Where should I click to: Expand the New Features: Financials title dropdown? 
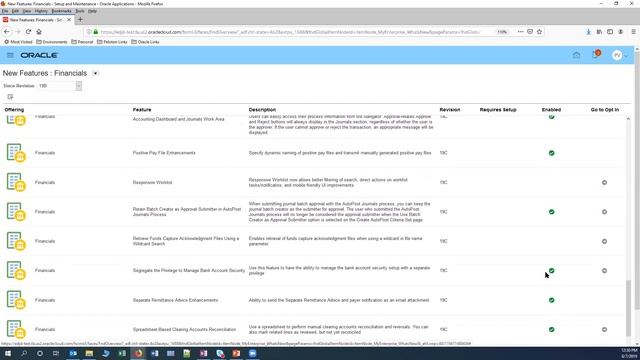pos(95,73)
